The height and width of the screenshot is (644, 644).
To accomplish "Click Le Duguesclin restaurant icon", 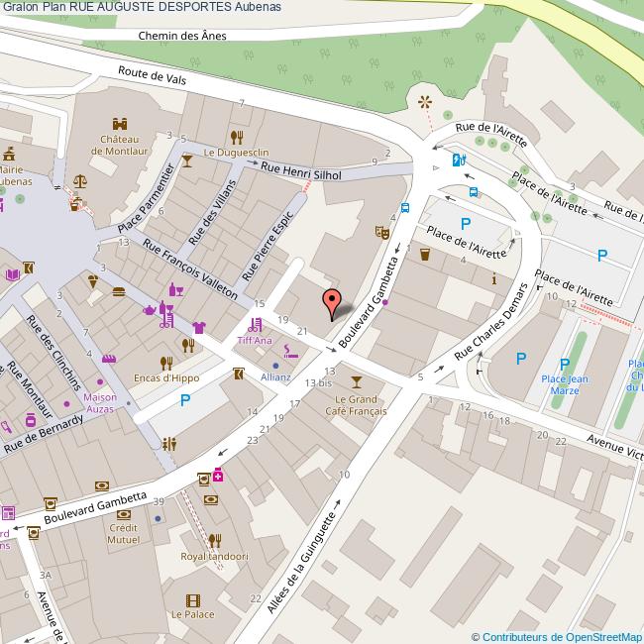I will 236,137.
